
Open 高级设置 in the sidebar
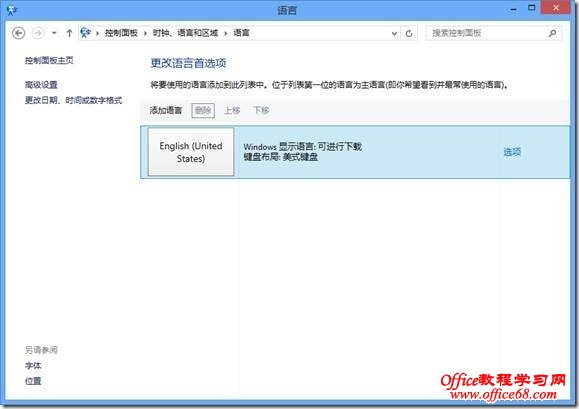pyautogui.click(x=41, y=85)
